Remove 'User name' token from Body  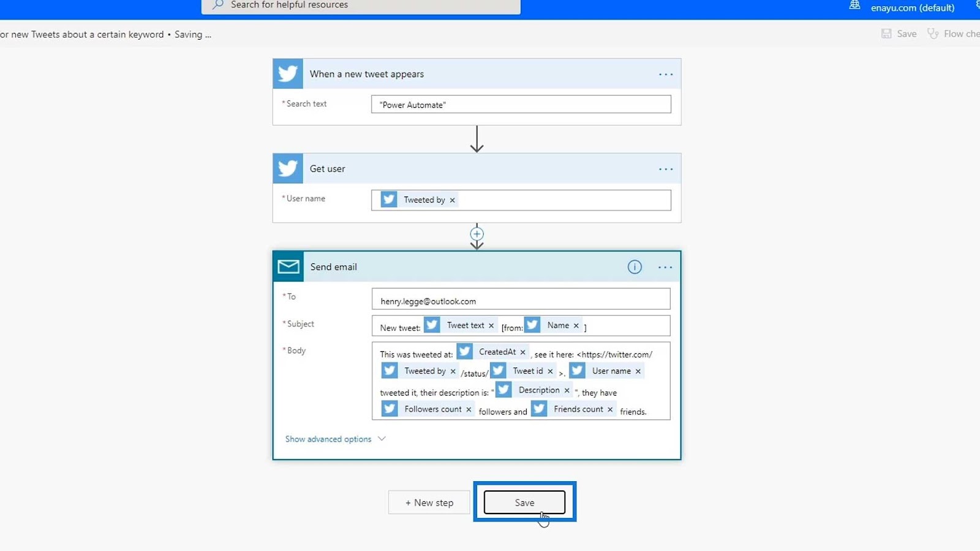tap(638, 371)
